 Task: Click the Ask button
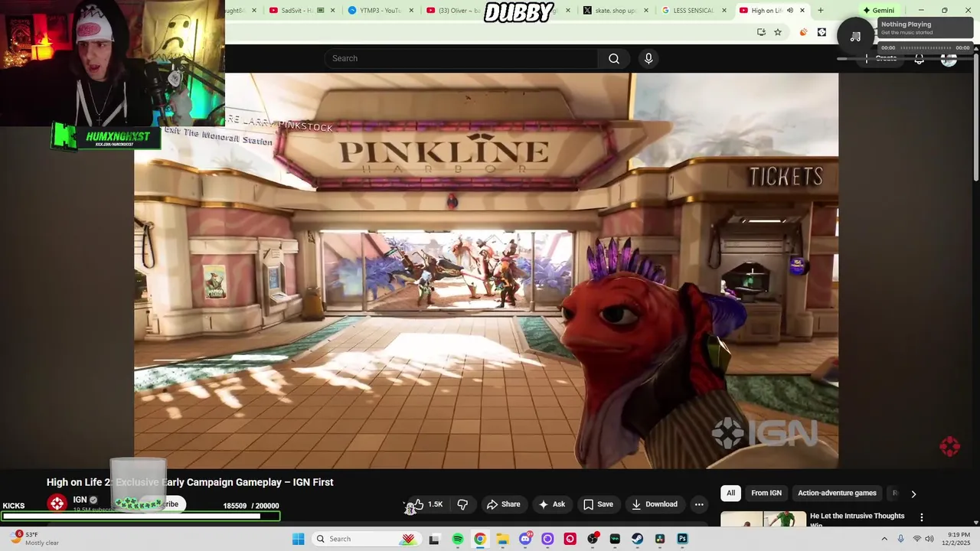coord(552,504)
